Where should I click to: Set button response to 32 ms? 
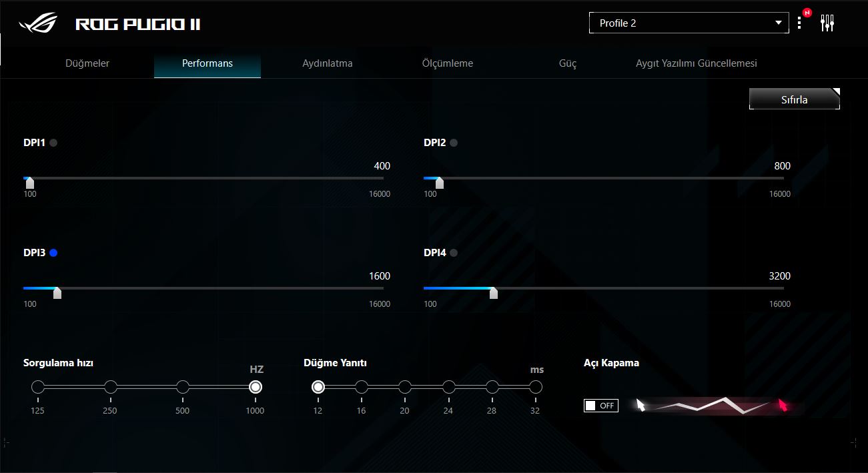click(536, 387)
